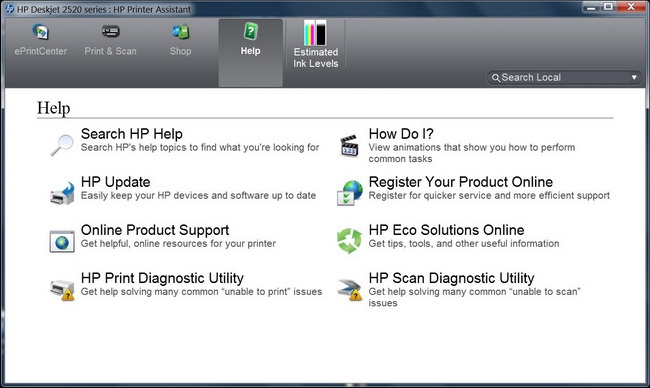This screenshot has height=388, width=650.
Task: Maximize the HP Printer Assistant window
Action: (x=608, y=7)
